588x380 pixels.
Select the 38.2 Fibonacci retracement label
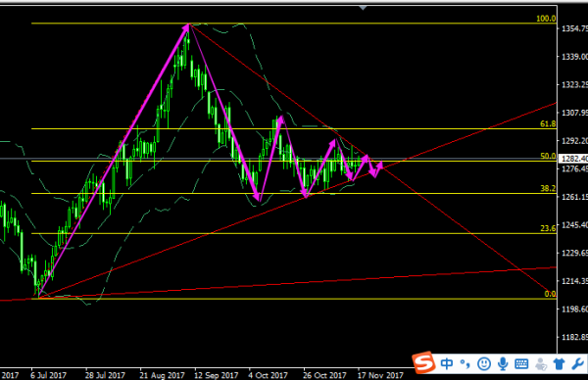548,188
